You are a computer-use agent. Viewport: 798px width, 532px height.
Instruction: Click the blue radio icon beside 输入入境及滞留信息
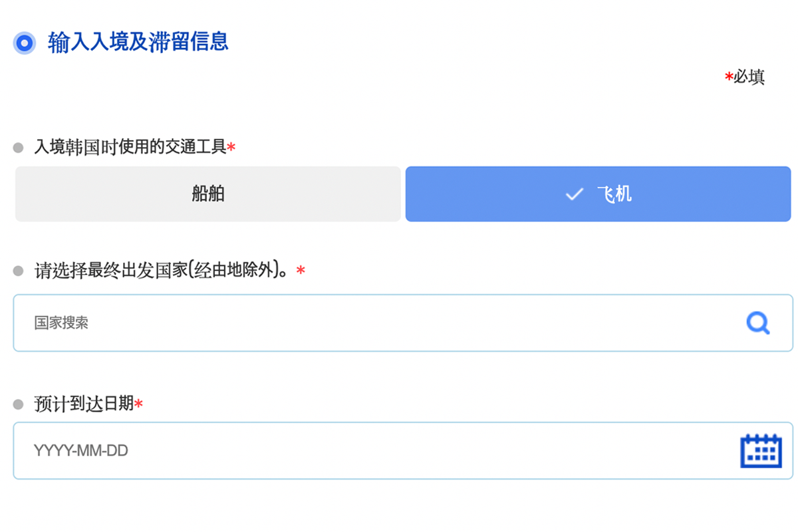[x=24, y=42]
